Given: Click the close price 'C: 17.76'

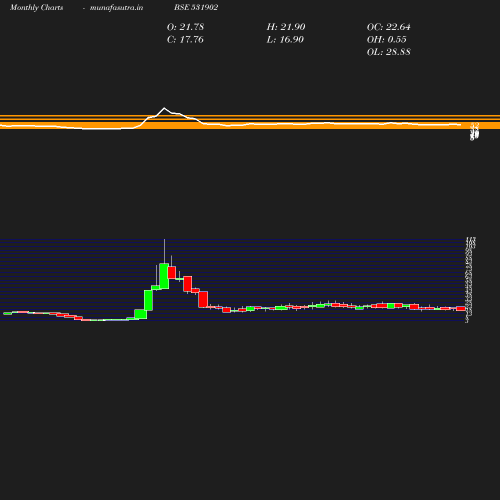Looking at the screenshot, I should (185, 39).
